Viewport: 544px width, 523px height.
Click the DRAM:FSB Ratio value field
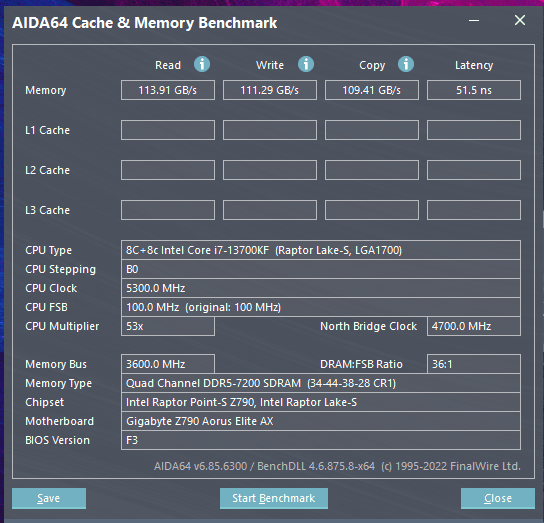pos(474,364)
